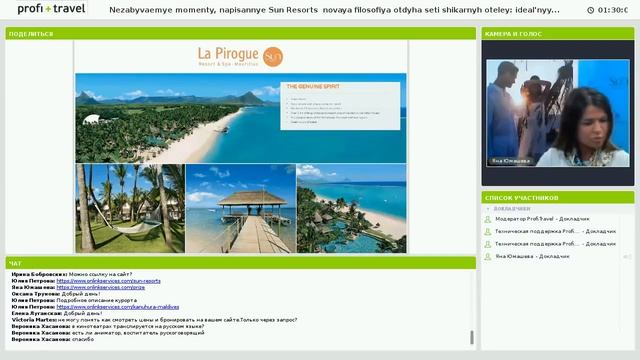
Task: Click Оксана Трунова's "Добрый день!" message
Action: coord(81,294)
